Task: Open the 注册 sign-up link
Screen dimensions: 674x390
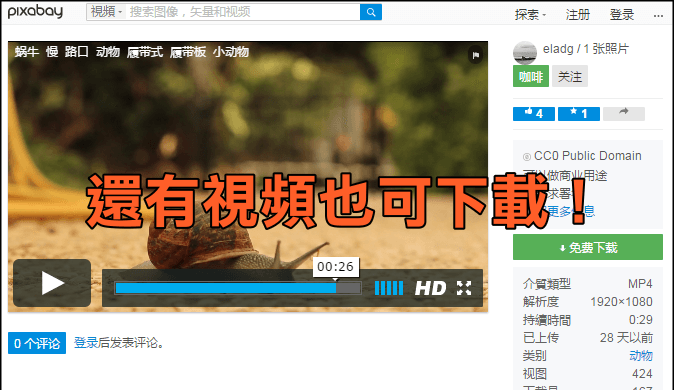Action: click(x=578, y=15)
